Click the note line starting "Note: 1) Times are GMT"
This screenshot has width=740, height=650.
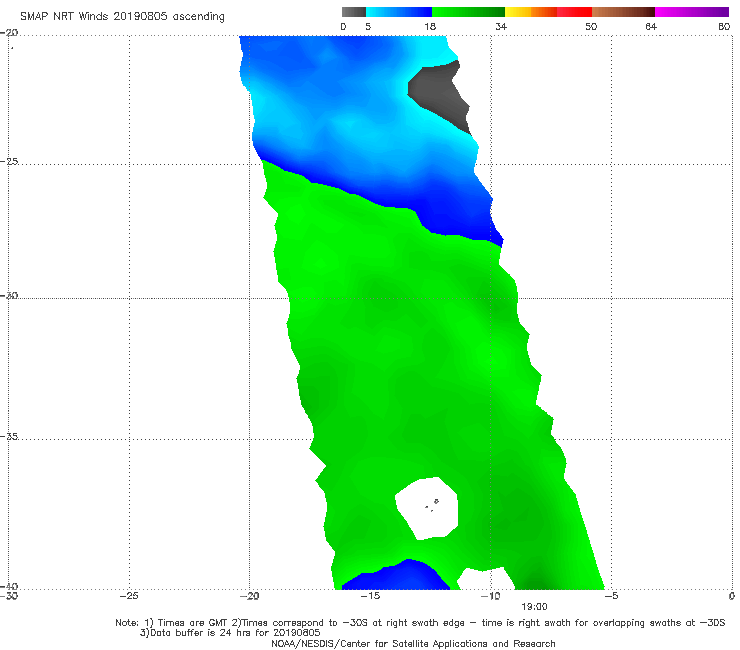(420, 623)
